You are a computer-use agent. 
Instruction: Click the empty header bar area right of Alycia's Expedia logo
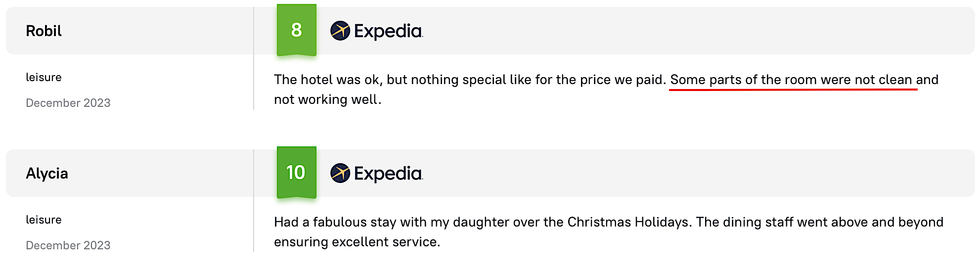(692, 173)
